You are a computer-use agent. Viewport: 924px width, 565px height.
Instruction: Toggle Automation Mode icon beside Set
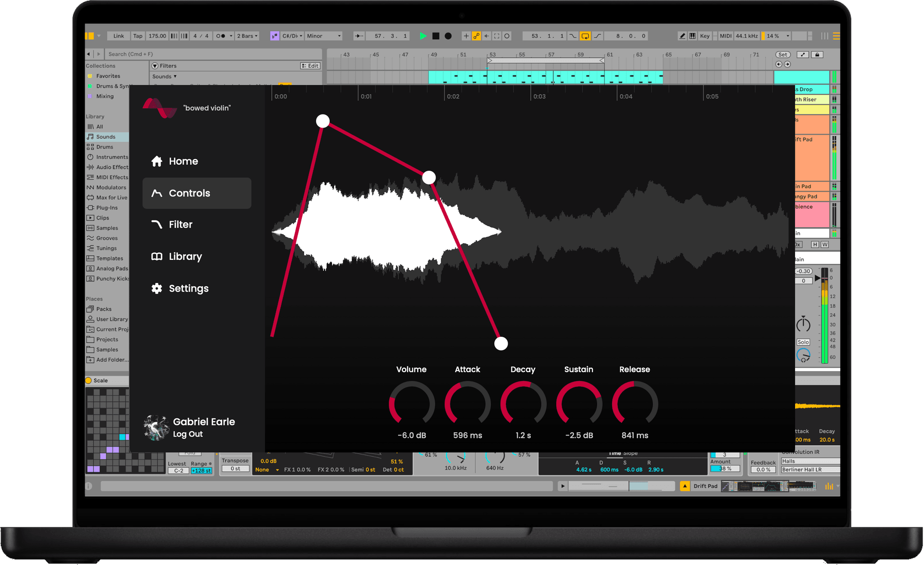tap(803, 54)
